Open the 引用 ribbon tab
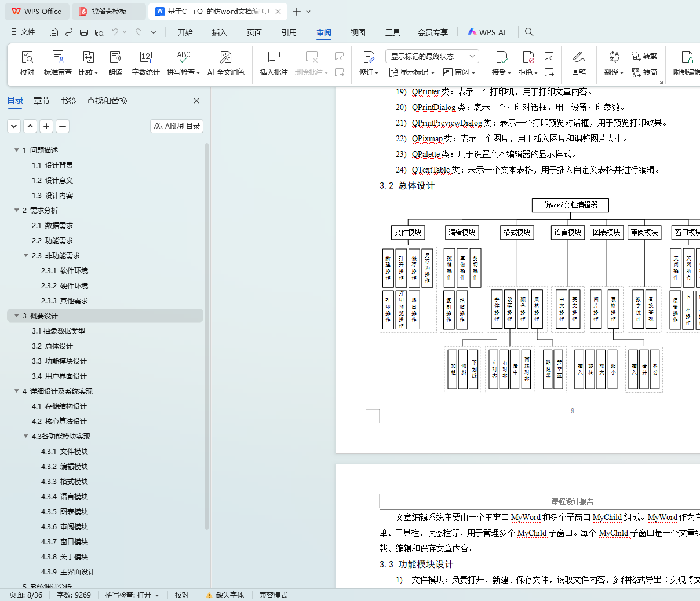The image size is (700, 601). tap(289, 32)
